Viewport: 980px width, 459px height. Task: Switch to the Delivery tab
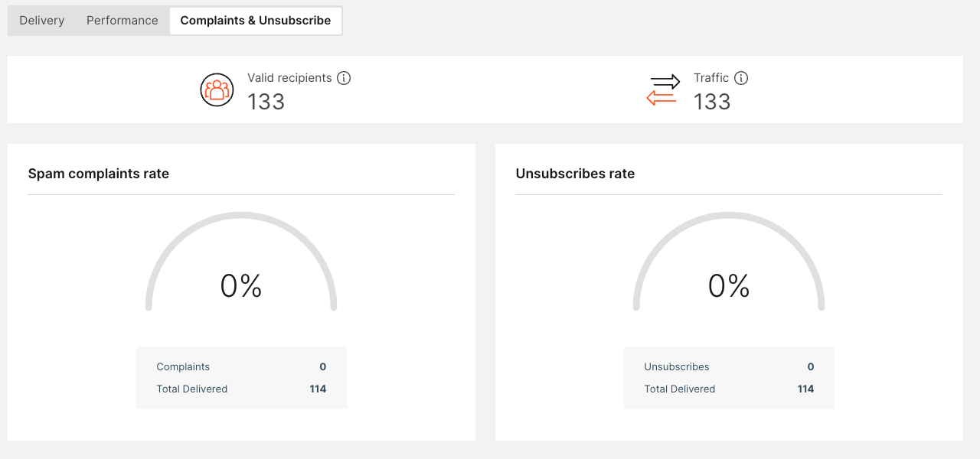(42, 21)
